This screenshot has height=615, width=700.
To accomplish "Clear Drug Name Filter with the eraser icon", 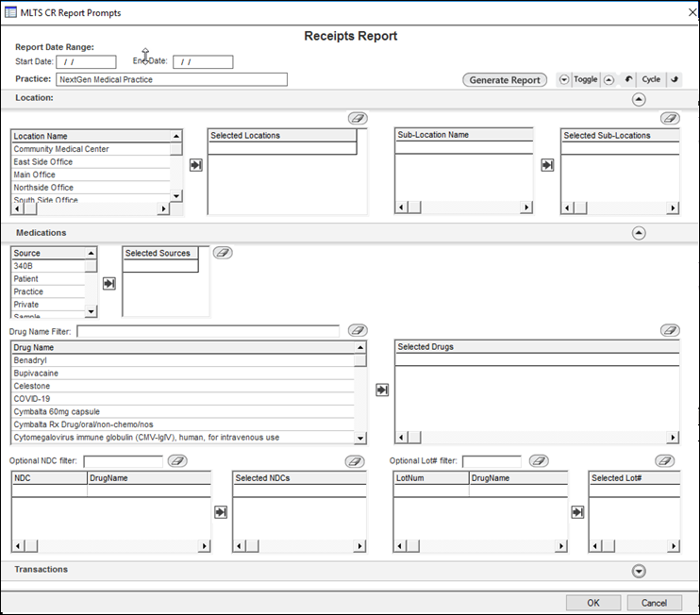I will click(358, 330).
